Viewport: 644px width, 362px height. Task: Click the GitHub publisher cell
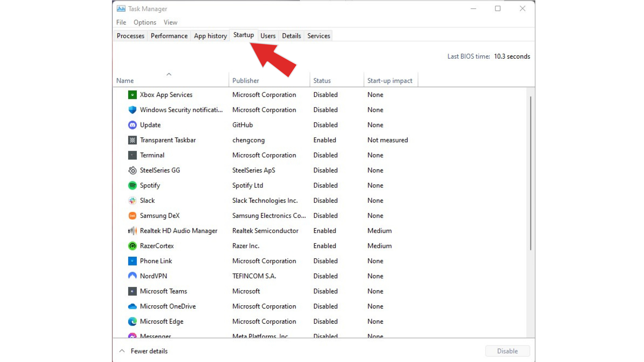(243, 125)
